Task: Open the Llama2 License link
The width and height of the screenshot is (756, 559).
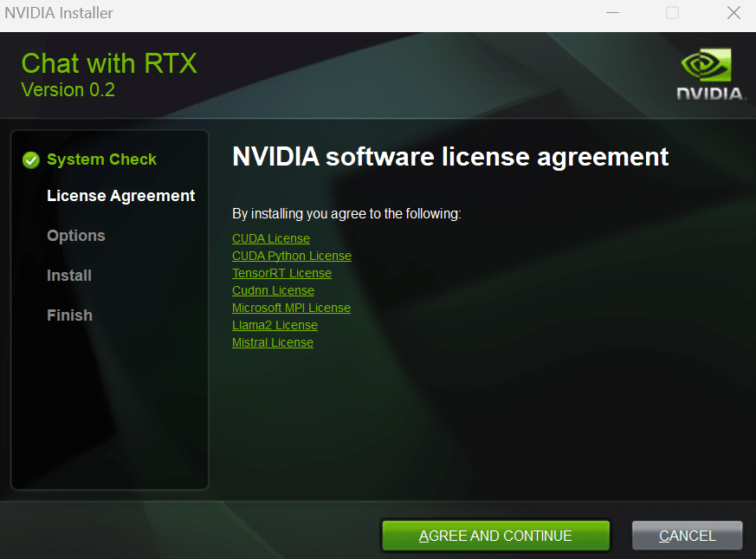Action: (x=275, y=325)
